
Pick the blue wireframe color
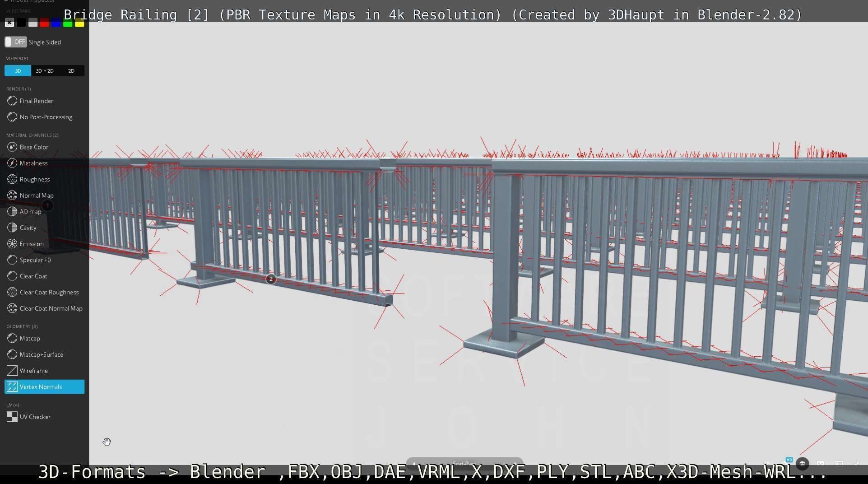pyautogui.click(x=56, y=23)
